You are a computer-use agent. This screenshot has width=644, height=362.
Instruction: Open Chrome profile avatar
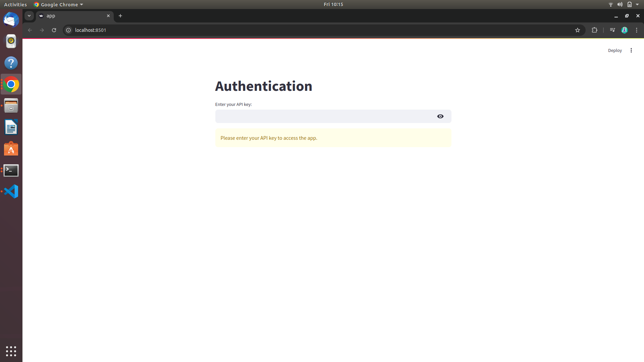click(x=624, y=30)
